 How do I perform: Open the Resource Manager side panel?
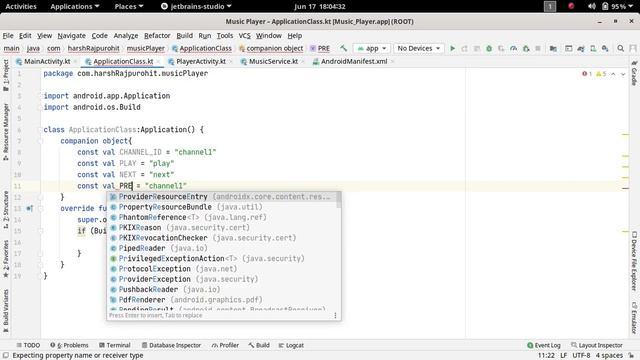[6, 132]
